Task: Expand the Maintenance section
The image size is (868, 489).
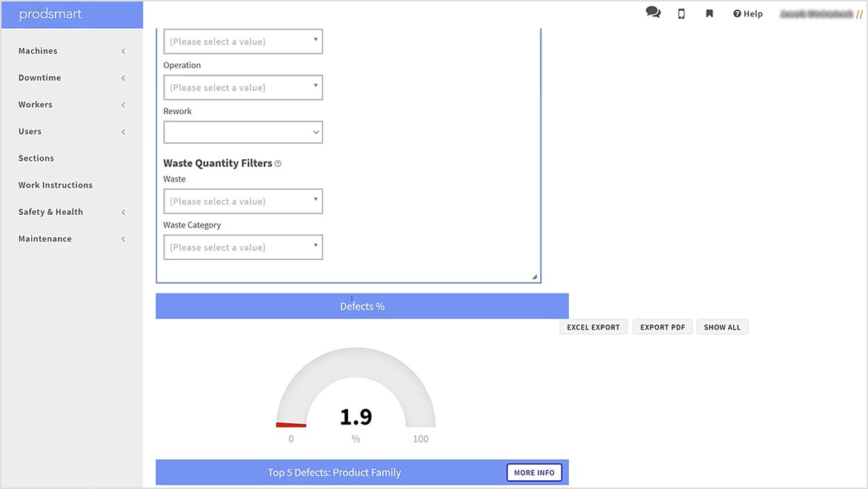Action: pyautogui.click(x=71, y=239)
